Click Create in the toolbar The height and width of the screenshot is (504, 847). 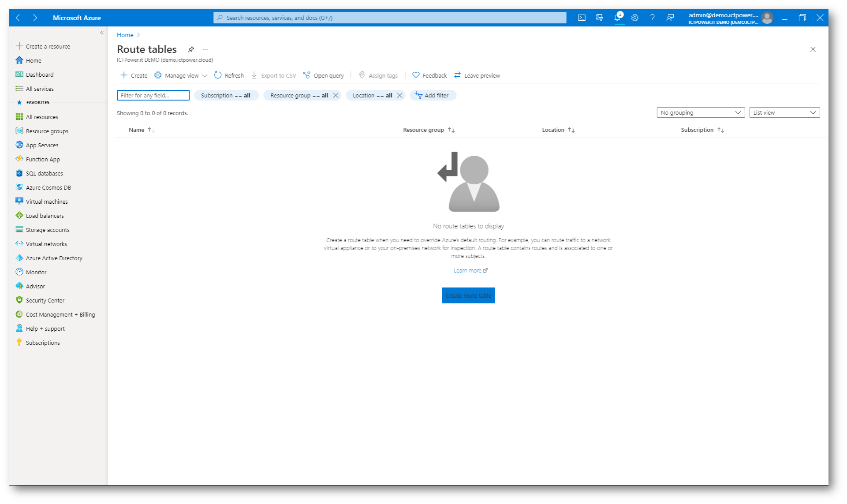(134, 75)
